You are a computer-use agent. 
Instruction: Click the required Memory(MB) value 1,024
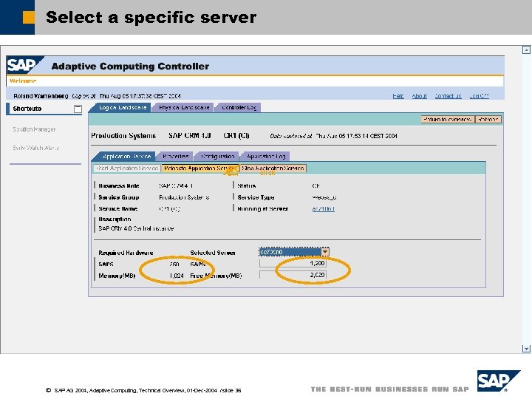(177, 276)
